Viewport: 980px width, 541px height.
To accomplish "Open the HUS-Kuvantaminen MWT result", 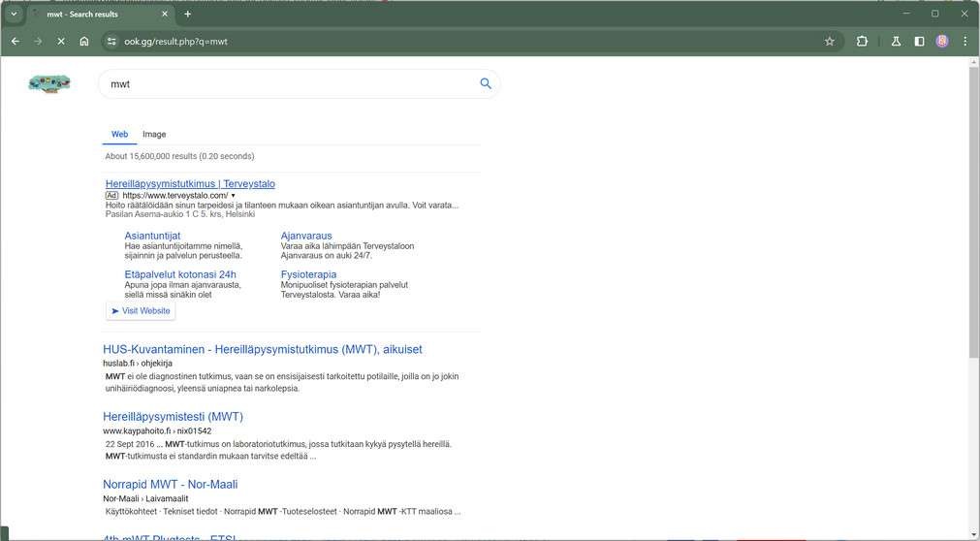I will click(263, 350).
